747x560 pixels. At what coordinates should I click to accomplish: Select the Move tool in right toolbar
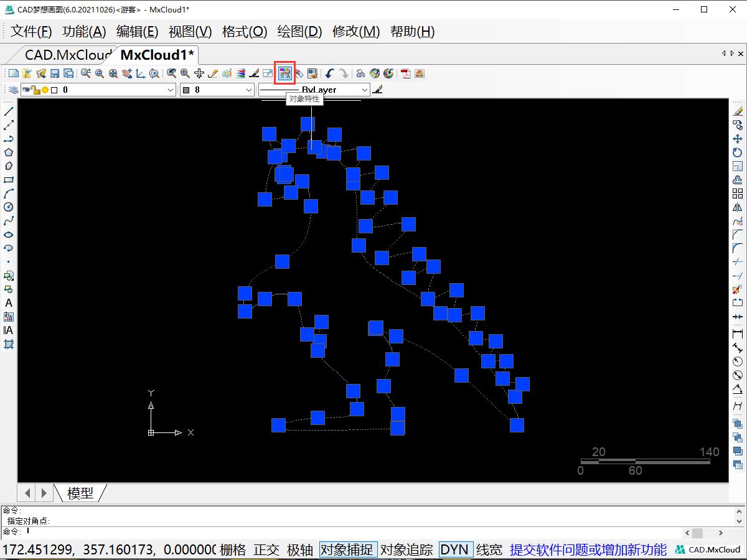pos(738,139)
